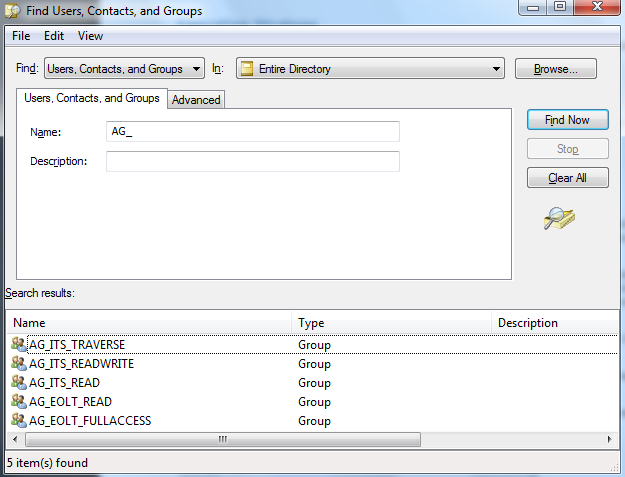The image size is (625, 477).
Task: Open the Find type dropdown
Action: point(124,69)
